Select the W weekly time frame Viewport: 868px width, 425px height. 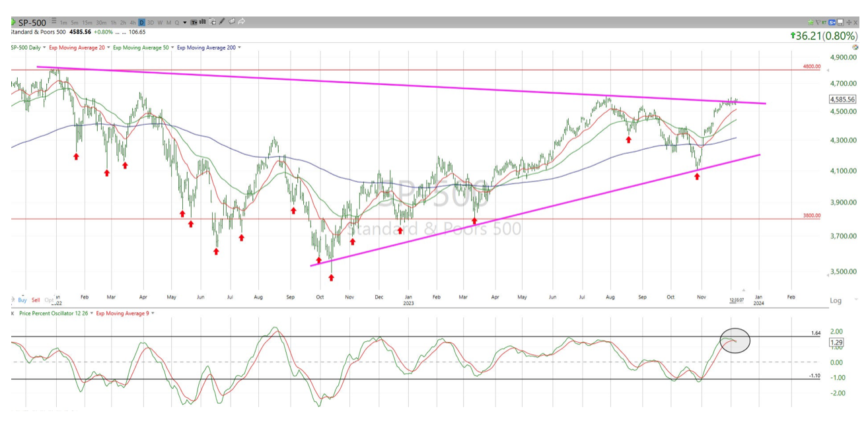[160, 22]
